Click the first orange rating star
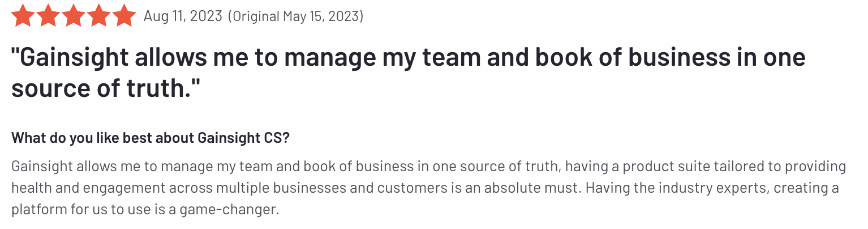 (23, 16)
